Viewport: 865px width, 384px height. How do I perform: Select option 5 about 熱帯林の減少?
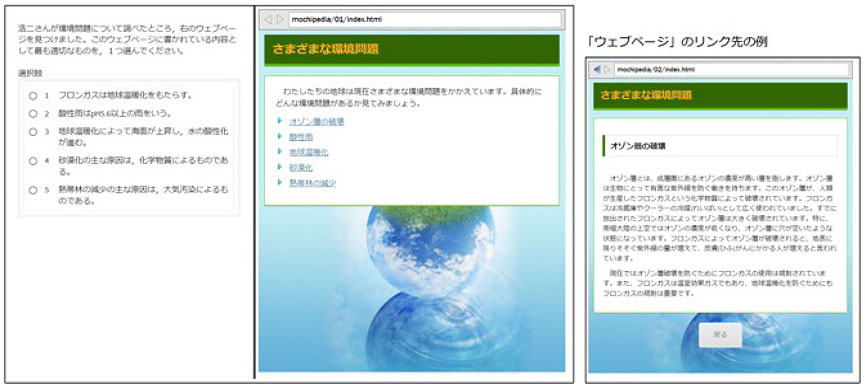coord(33,190)
